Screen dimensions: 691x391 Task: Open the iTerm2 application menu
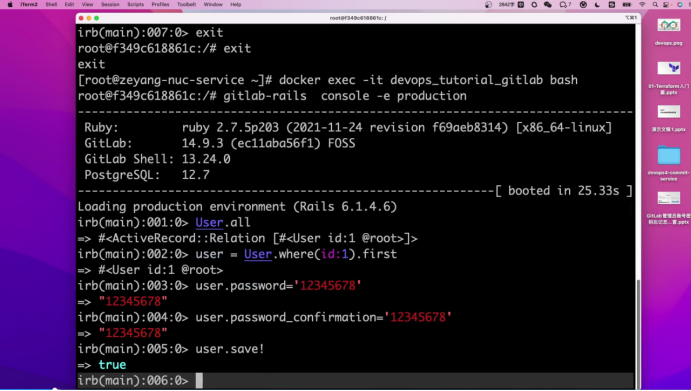(29, 4)
